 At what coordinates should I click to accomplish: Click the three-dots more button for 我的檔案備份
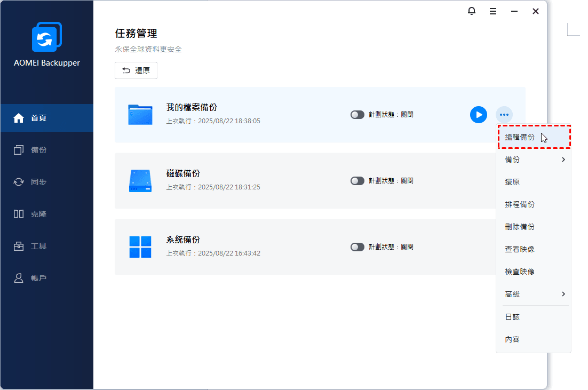(x=504, y=115)
